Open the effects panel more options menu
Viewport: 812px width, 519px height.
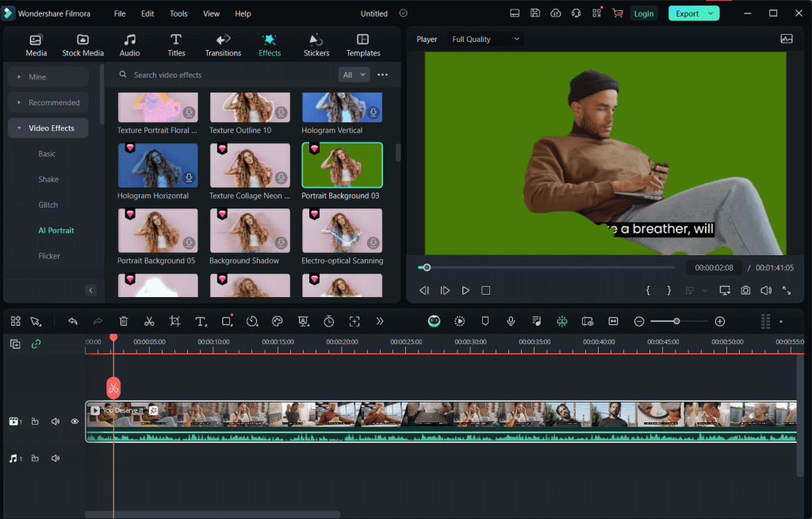[x=383, y=75]
